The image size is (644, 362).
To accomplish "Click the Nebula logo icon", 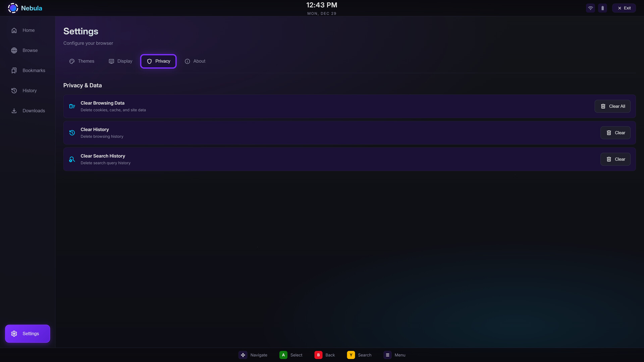I will pyautogui.click(x=13, y=8).
